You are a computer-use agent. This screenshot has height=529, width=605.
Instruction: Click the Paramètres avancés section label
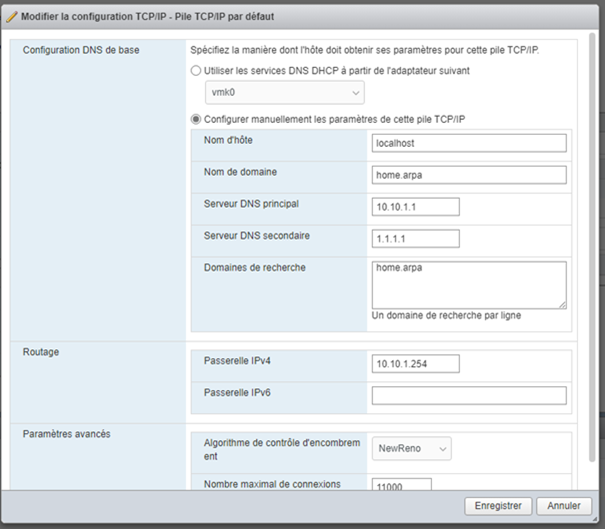(x=66, y=434)
